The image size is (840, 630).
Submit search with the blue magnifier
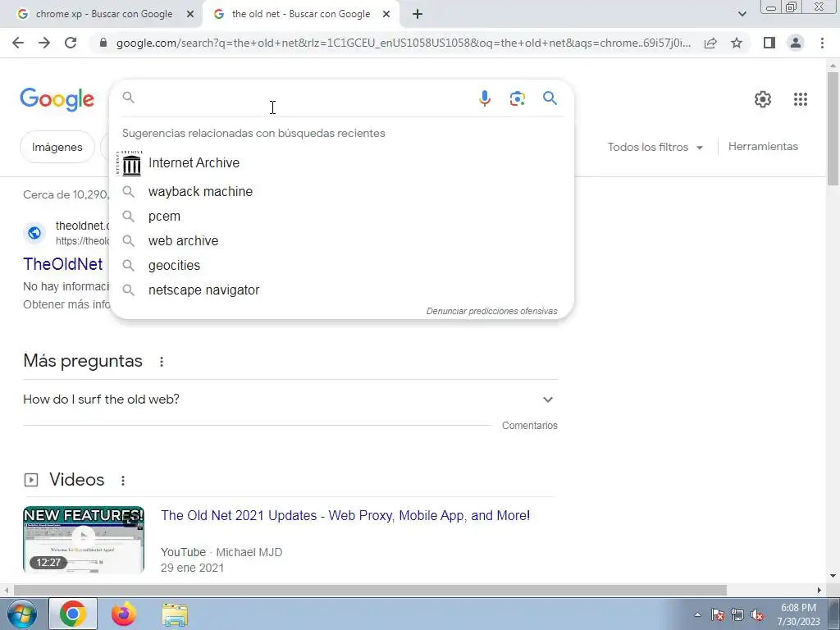pos(550,98)
